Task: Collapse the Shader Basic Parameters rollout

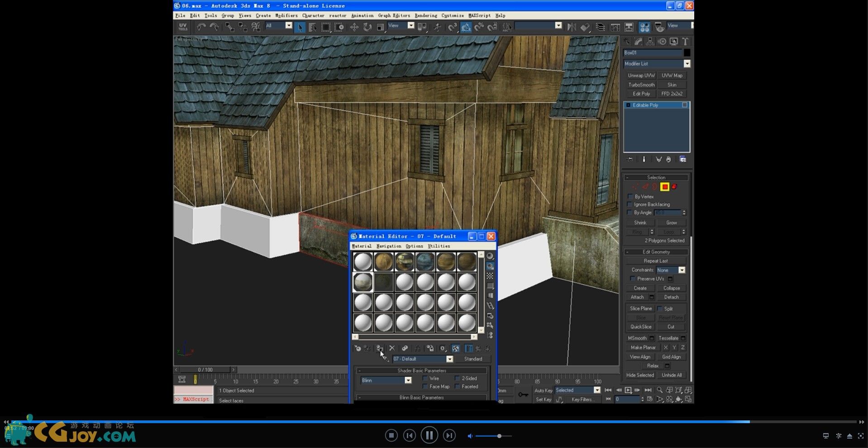Action: (x=422, y=371)
